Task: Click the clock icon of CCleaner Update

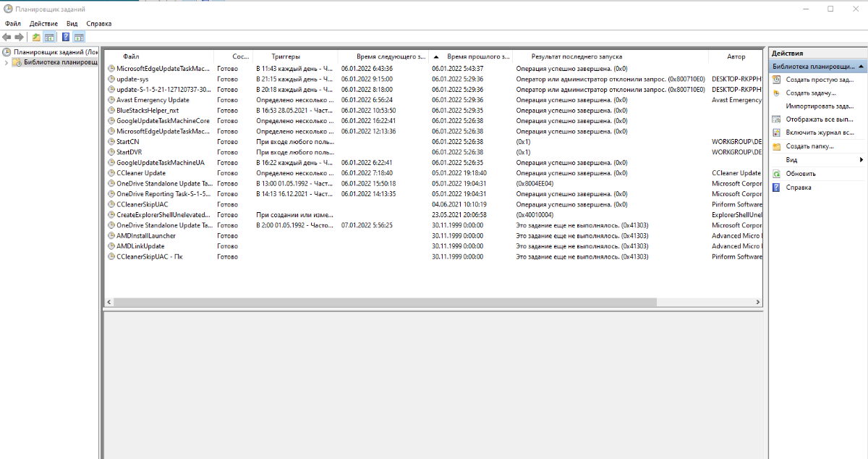Action: (x=111, y=173)
